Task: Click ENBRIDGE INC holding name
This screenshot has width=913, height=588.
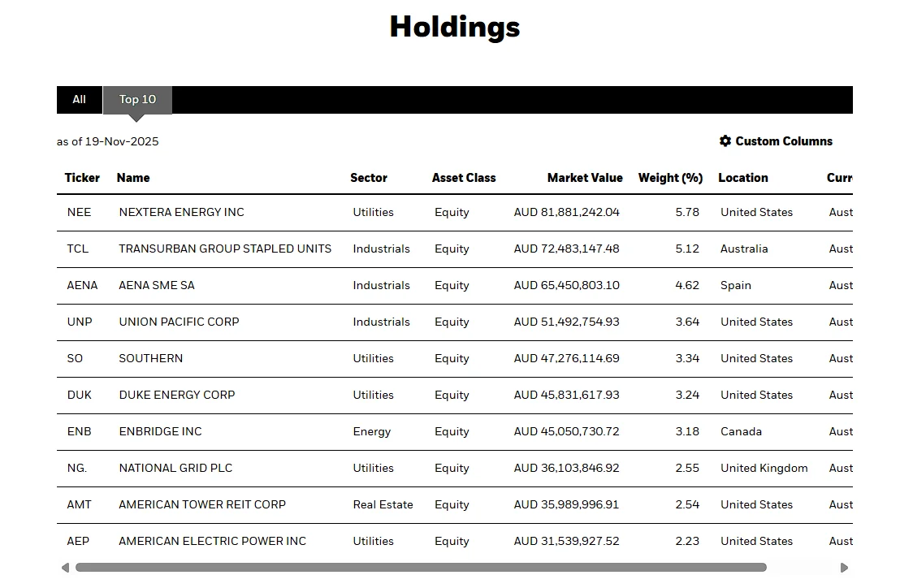Action: click(x=160, y=431)
